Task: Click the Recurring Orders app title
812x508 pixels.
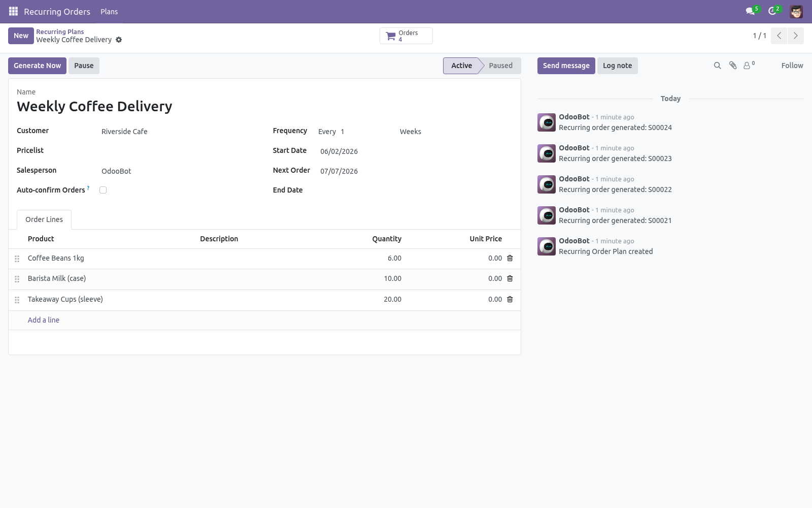Action: pyautogui.click(x=57, y=11)
